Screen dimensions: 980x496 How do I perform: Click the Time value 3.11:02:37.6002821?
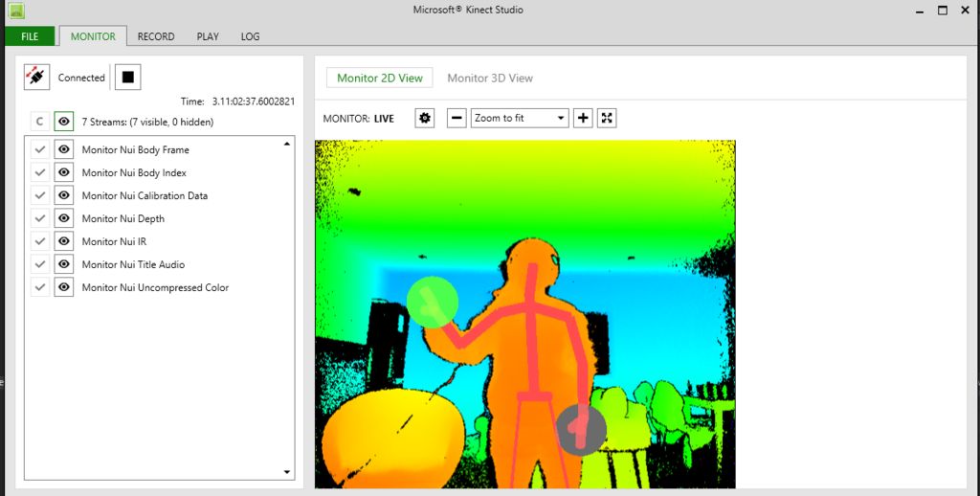(254, 101)
